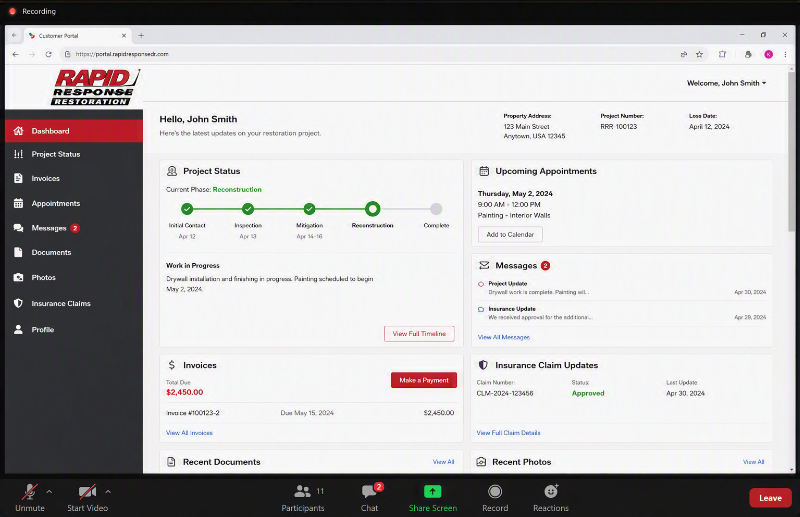Open Reactions in the Zoom toolbar

coord(551,498)
